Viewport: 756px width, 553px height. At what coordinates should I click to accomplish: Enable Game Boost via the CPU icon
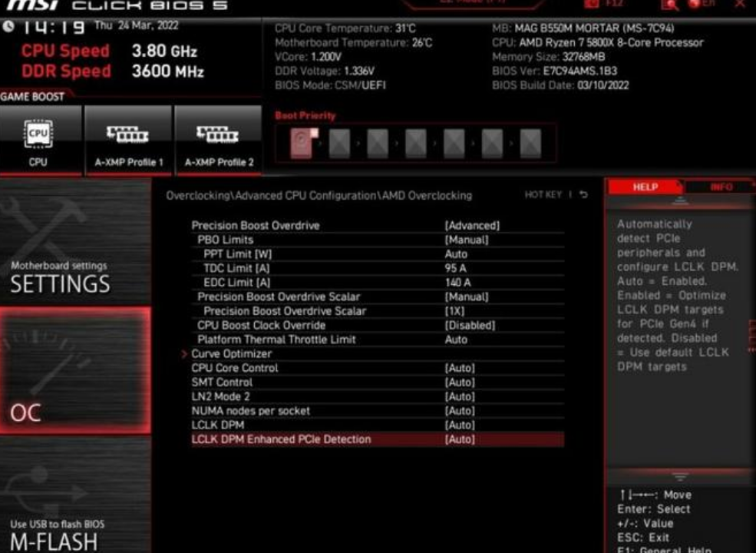tap(38, 141)
